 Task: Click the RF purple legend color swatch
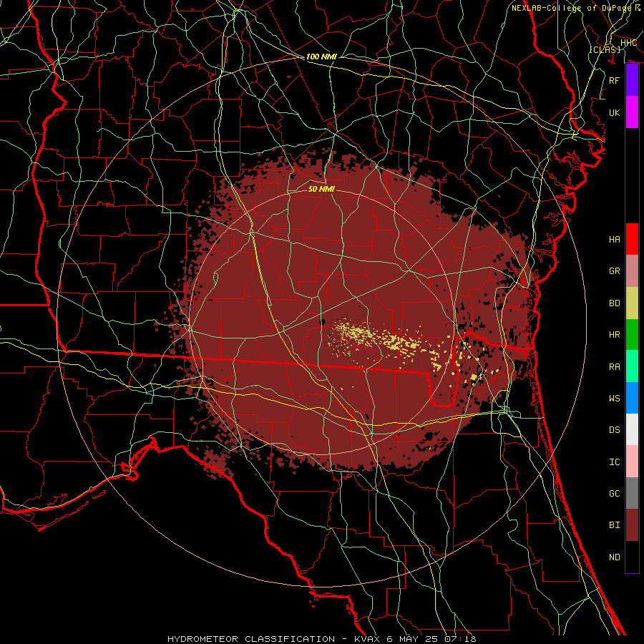click(632, 80)
